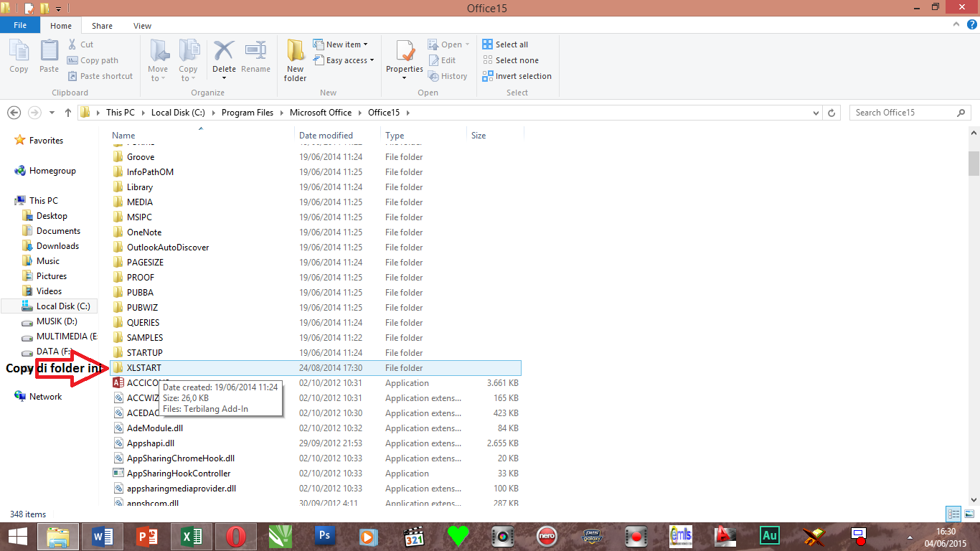Launch Opera browser from the taskbar
Image resolution: width=980 pixels, height=551 pixels.
(235, 537)
